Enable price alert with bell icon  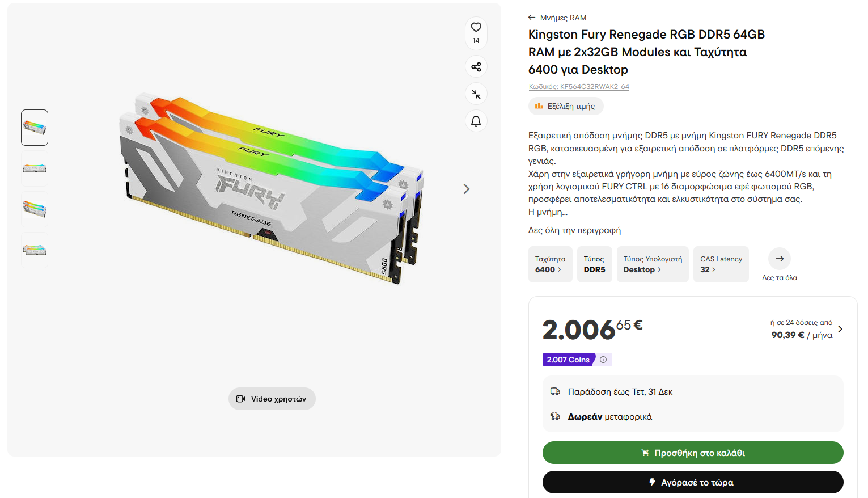click(476, 121)
